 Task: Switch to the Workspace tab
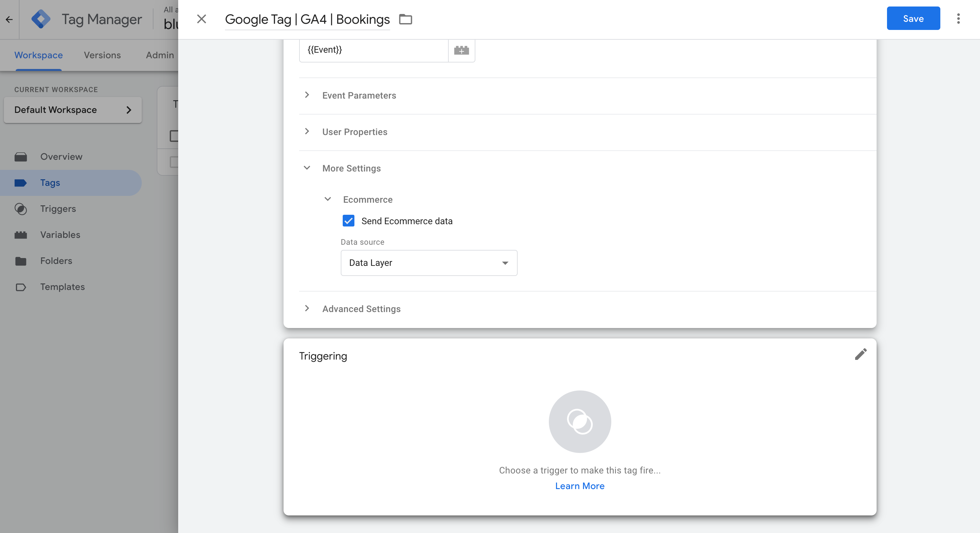pyautogui.click(x=38, y=55)
